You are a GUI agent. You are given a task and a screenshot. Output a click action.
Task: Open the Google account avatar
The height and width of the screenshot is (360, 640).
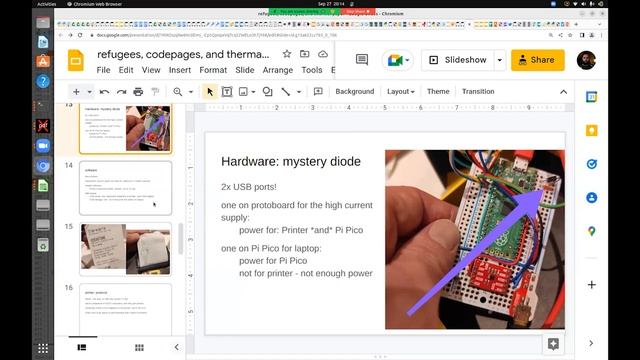pos(586,60)
